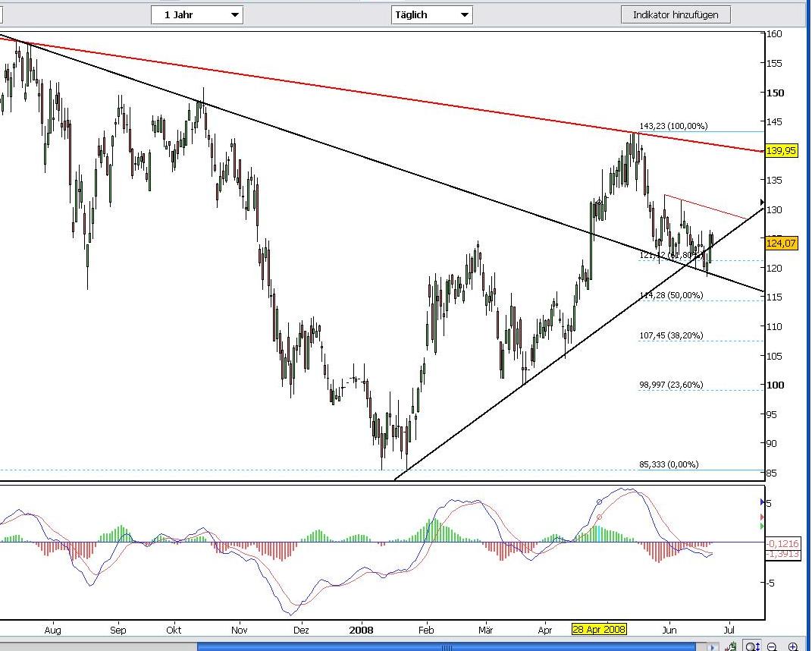The width and height of the screenshot is (812, 651).
Task: Select the '85,333 (0,00%)' Fibonacci label
Action: [669, 464]
